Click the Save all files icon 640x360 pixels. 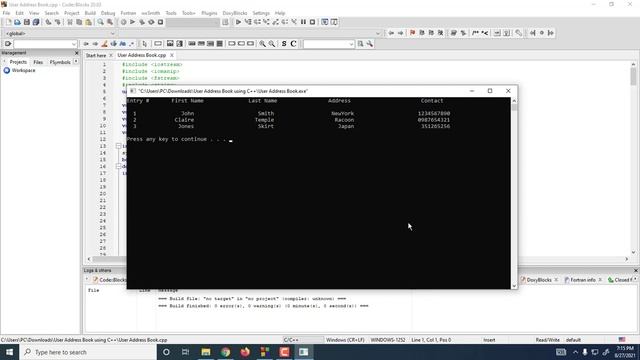36,22
